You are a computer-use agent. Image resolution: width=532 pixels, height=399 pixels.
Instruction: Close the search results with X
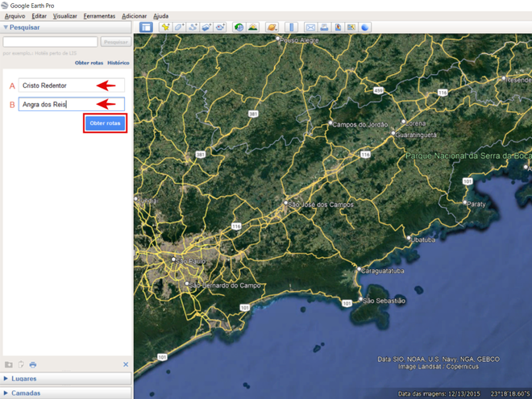(x=126, y=364)
